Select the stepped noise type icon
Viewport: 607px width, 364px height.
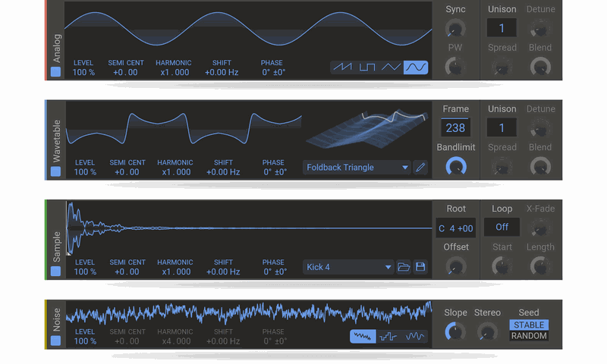point(388,336)
